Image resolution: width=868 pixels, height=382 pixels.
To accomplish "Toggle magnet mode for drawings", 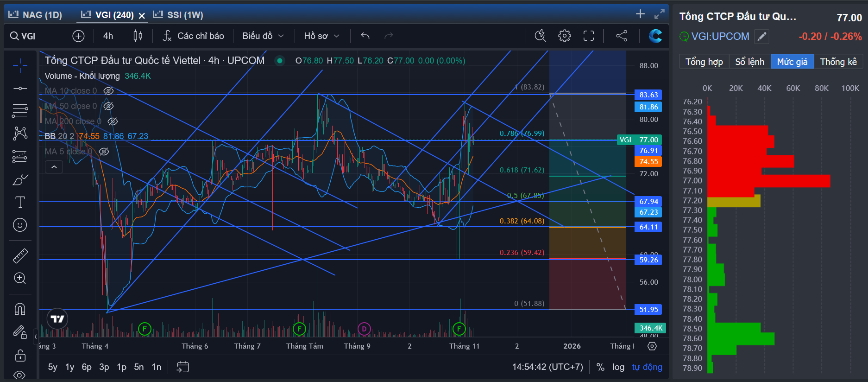I will tap(20, 309).
